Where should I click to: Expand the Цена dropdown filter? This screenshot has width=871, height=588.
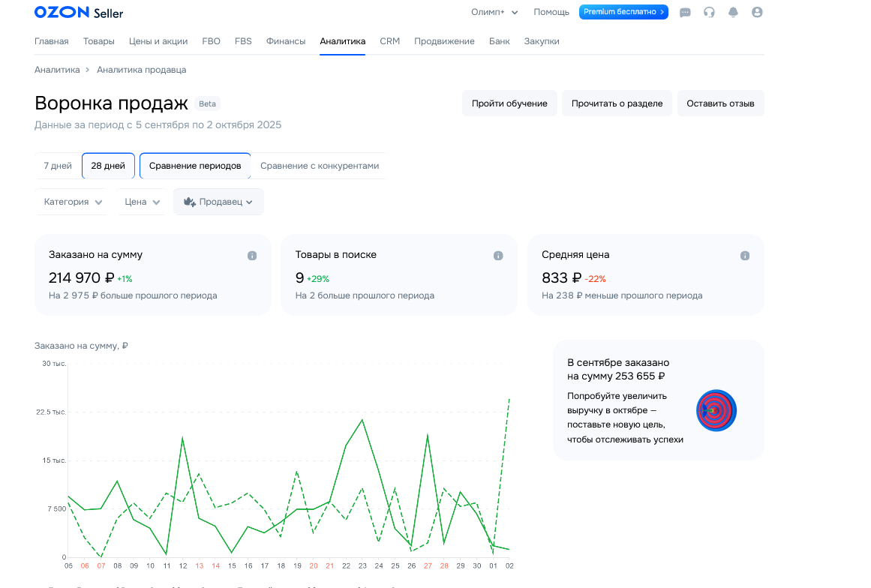[142, 202]
